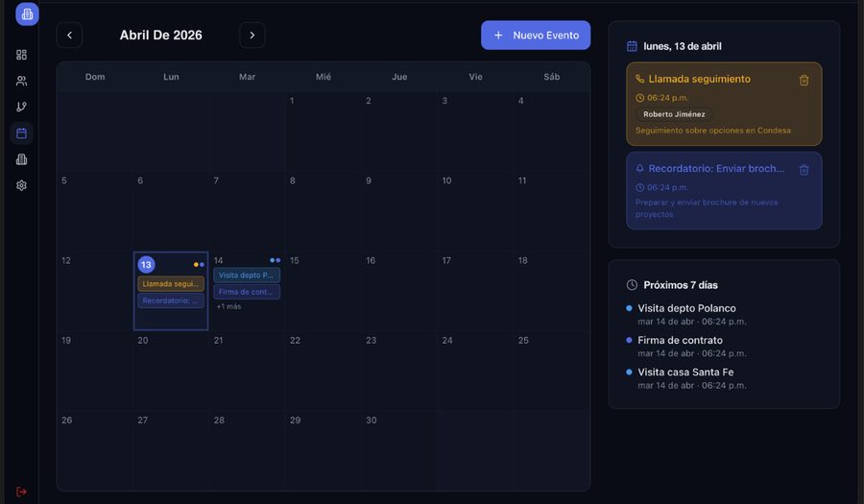This screenshot has height=504, width=864.
Task: Delete the Recordatorio event with trash icon
Action: point(804,170)
